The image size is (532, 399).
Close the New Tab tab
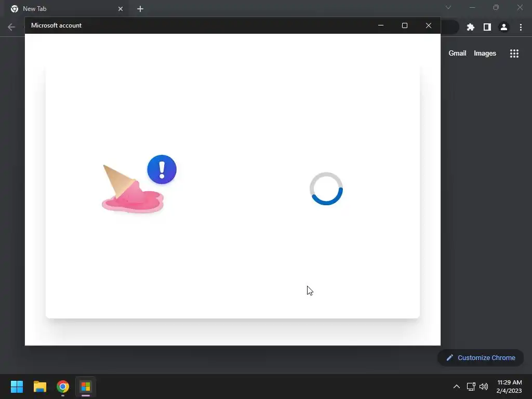click(121, 9)
